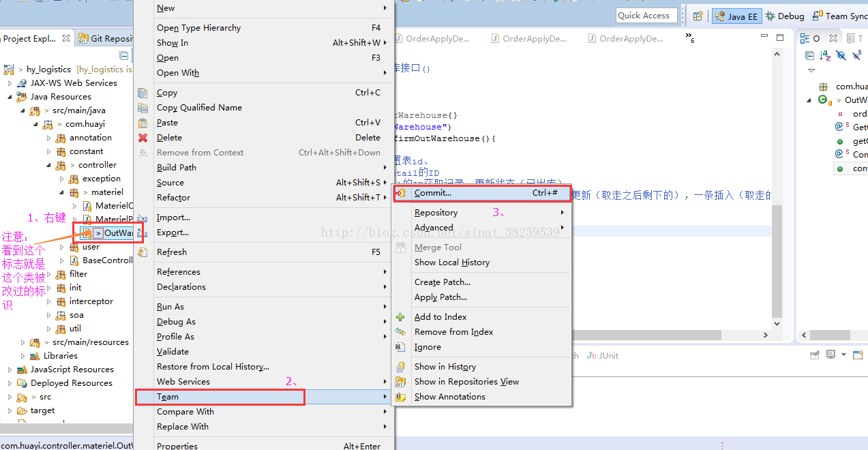Switch to JUnit tab
Image resolution: width=868 pixels, height=450 pixels.
pos(602,355)
